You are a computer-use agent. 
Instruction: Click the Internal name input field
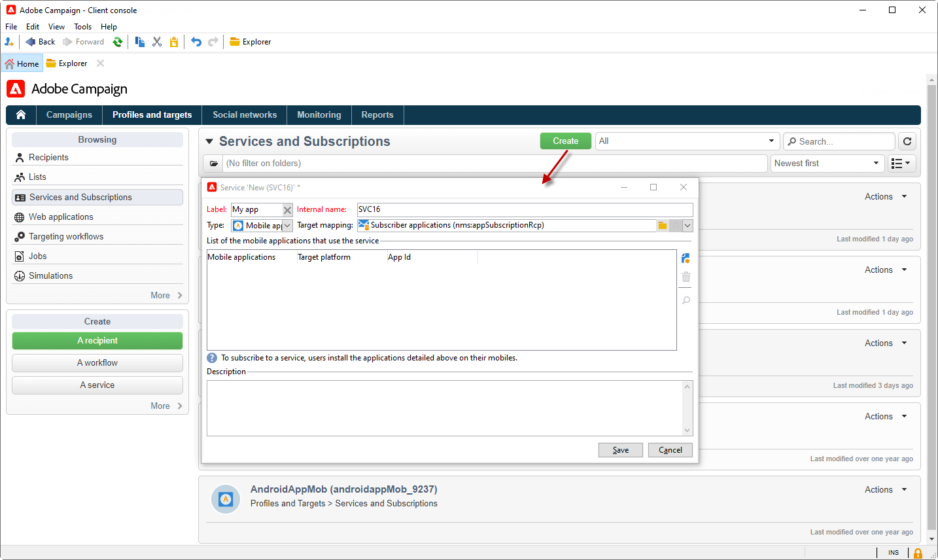525,210
